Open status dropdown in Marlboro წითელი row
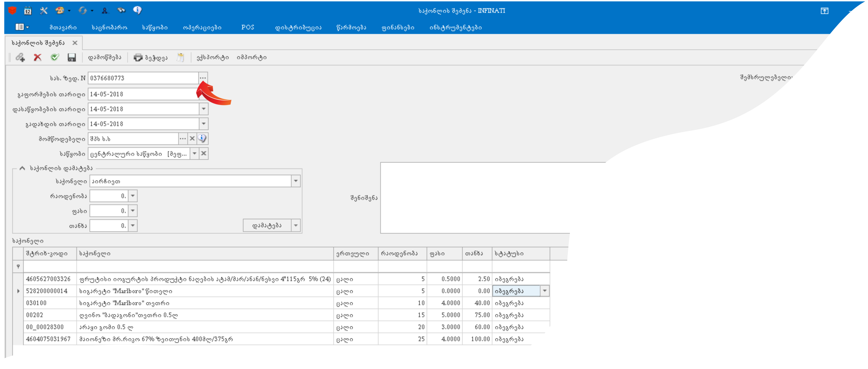Screen dimensions: 868x369 (x=545, y=291)
